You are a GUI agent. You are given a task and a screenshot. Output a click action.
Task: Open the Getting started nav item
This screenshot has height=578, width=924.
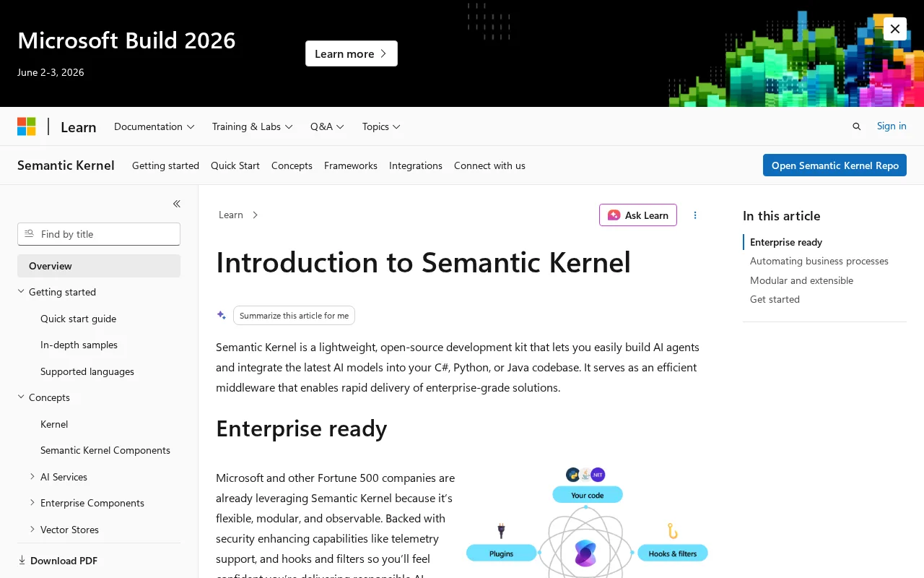[x=165, y=165]
